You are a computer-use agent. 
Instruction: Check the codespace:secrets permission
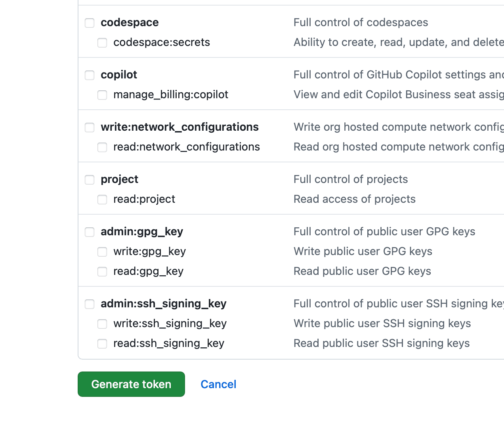(102, 43)
